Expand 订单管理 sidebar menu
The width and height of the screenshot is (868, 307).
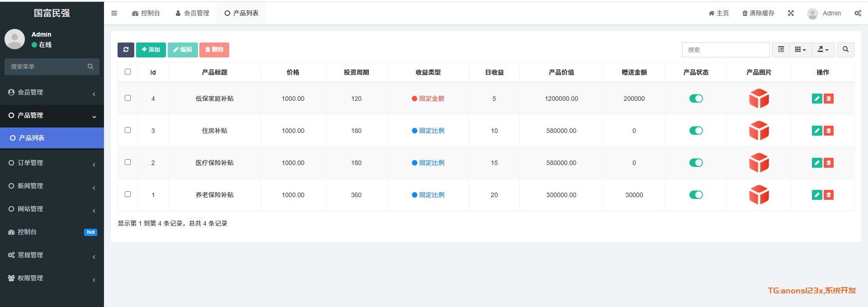pyautogui.click(x=52, y=163)
